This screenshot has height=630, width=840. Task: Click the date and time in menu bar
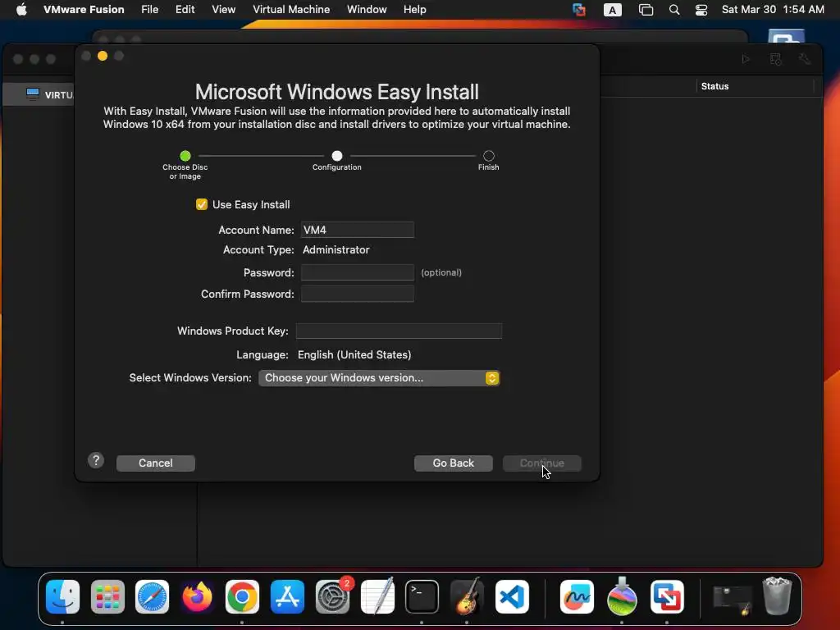click(773, 10)
